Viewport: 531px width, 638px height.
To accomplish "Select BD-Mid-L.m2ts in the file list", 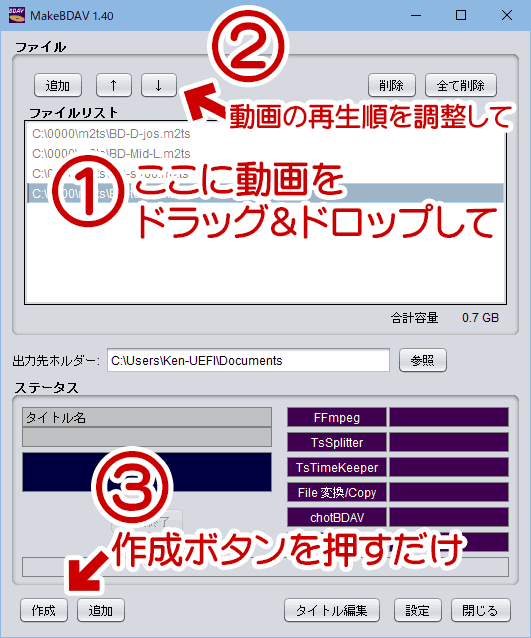I will point(265,153).
